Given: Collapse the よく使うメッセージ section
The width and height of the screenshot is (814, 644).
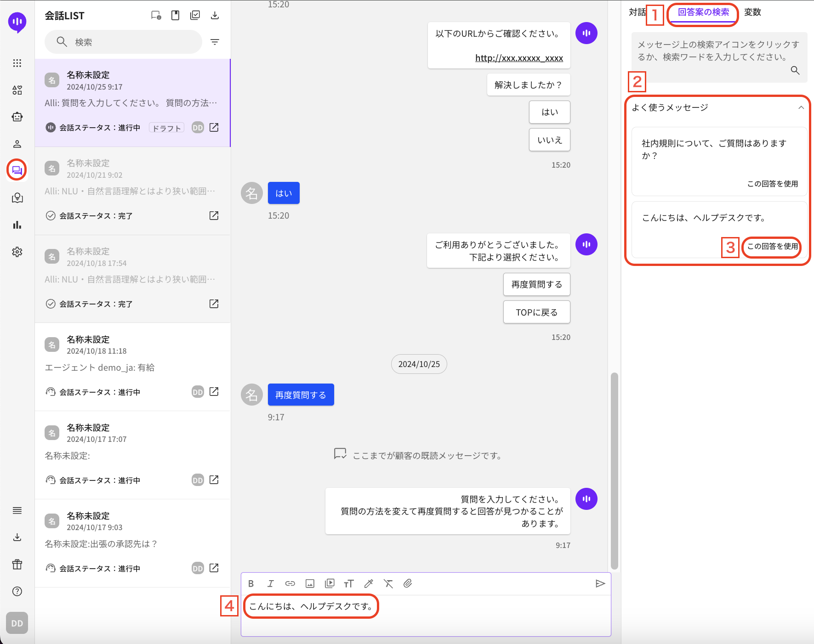Looking at the screenshot, I should pos(801,107).
